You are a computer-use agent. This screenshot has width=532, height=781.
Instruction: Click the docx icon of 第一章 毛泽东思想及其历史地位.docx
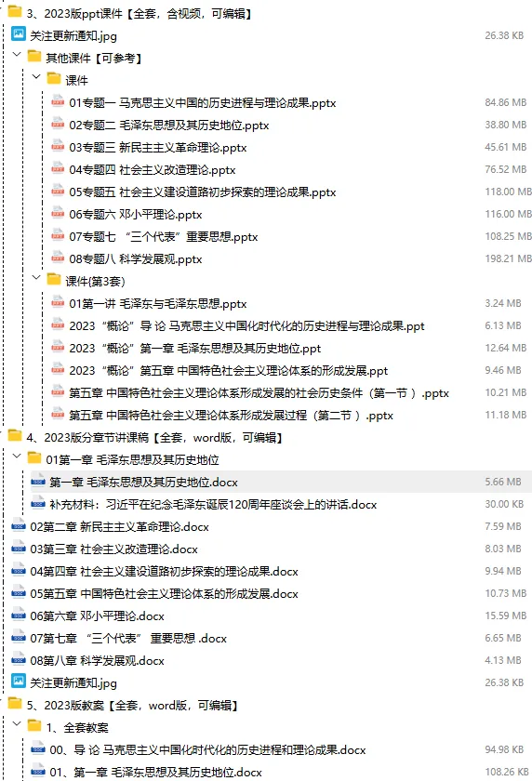point(38,482)
